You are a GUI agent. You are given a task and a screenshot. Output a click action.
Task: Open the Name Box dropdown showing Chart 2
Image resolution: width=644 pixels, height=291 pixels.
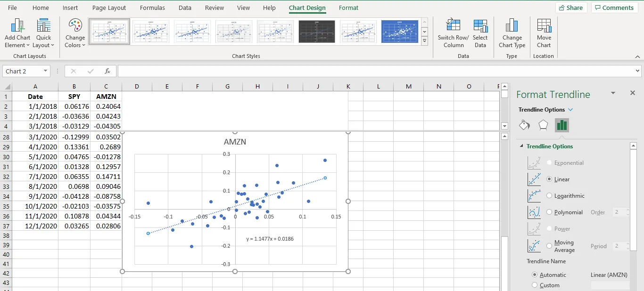point(46,71)
